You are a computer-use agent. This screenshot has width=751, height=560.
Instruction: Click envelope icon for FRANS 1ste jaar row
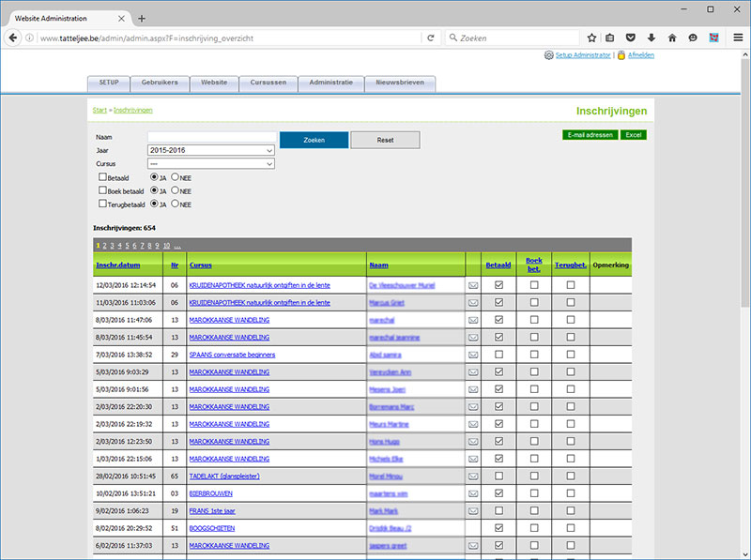pos(473,510)
